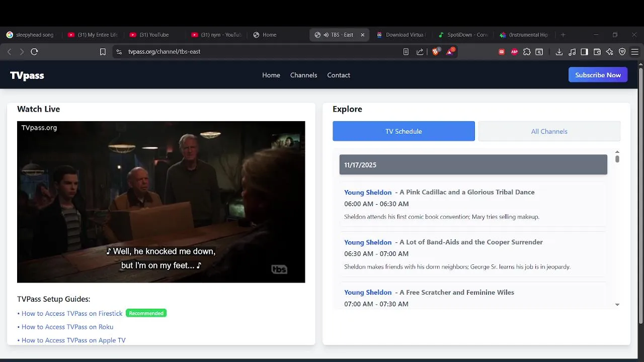Click the 06:00 AM - 06:30 AM time
644x362 pixels.
[x=376, y=204]
